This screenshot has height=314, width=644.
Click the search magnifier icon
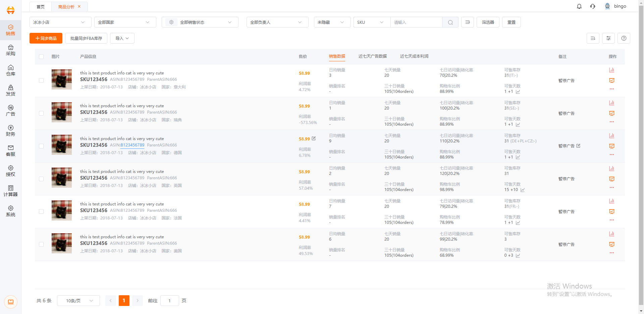pos(450,22)
